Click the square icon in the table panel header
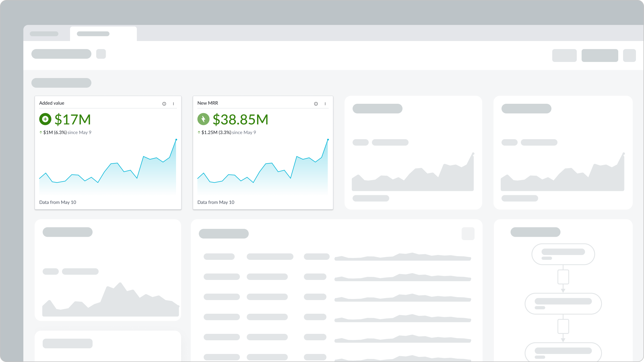The height and width of the screenshot is (362, 644). pos(468,234)
